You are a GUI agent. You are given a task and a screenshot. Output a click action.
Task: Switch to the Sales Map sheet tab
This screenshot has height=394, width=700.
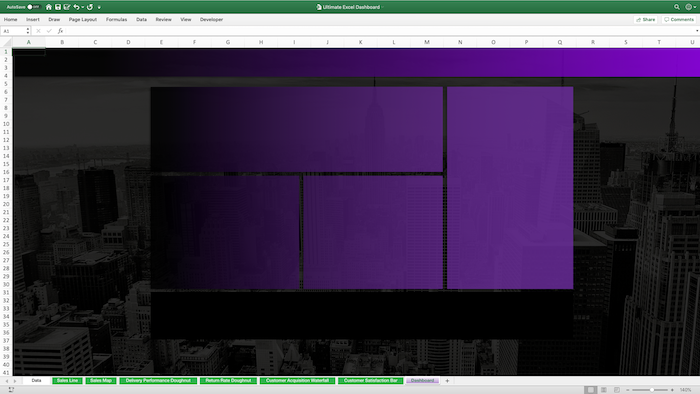point(101,381)
